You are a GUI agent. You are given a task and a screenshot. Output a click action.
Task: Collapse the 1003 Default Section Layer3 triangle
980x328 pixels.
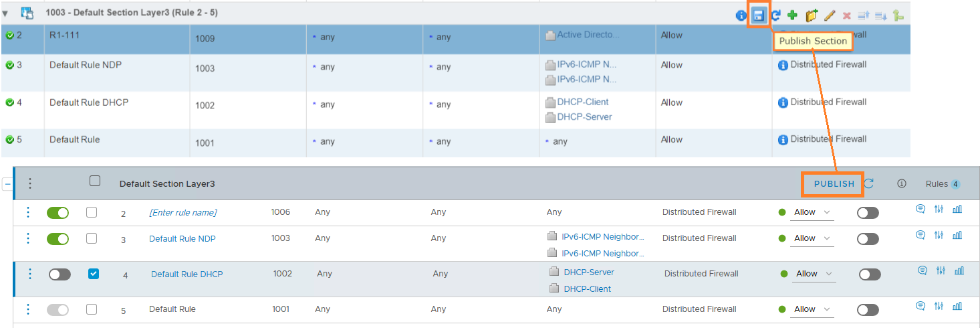click(5, 13)
